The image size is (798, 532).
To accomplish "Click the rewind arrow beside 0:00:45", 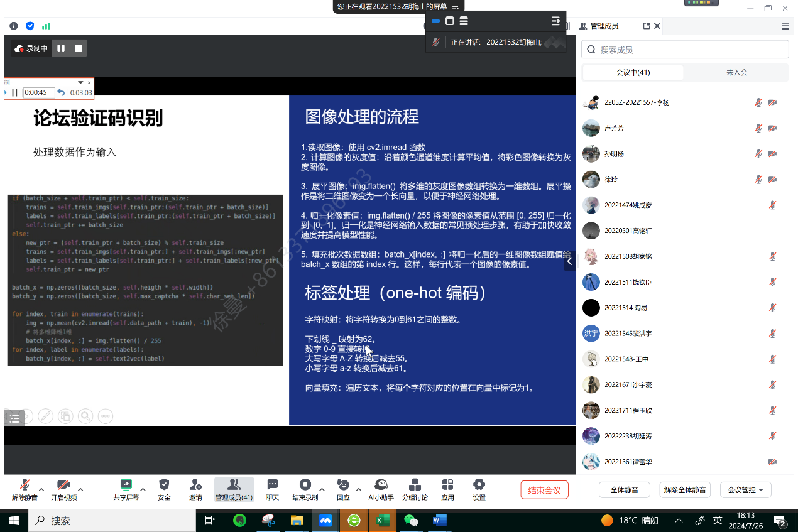I will (61, 92).
